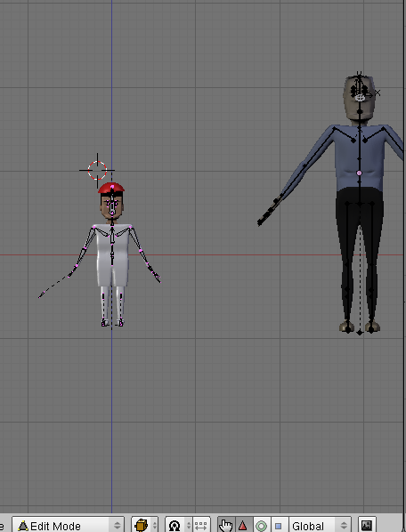
Task: Click the tall character's gray head
Action: tap(360, 99)
